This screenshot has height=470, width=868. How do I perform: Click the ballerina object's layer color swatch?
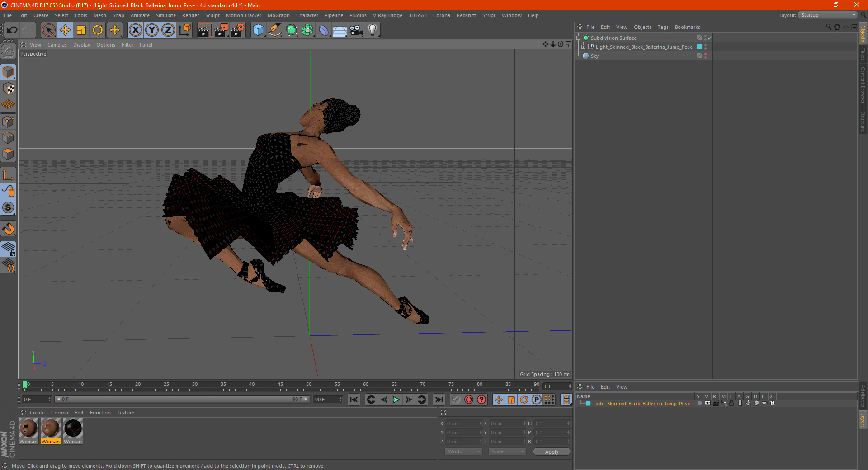point(699,47)
